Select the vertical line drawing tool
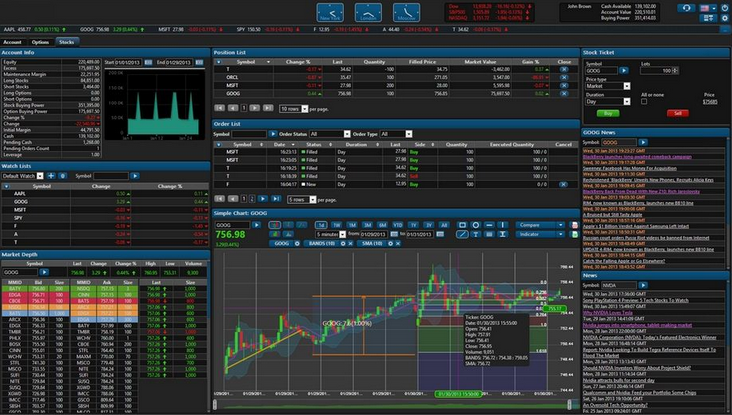 coord(503,225)
